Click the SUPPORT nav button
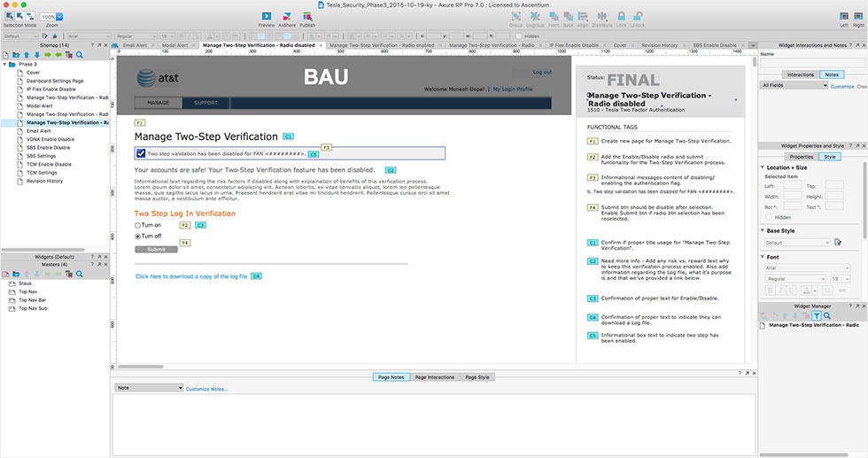 [205, 103]
